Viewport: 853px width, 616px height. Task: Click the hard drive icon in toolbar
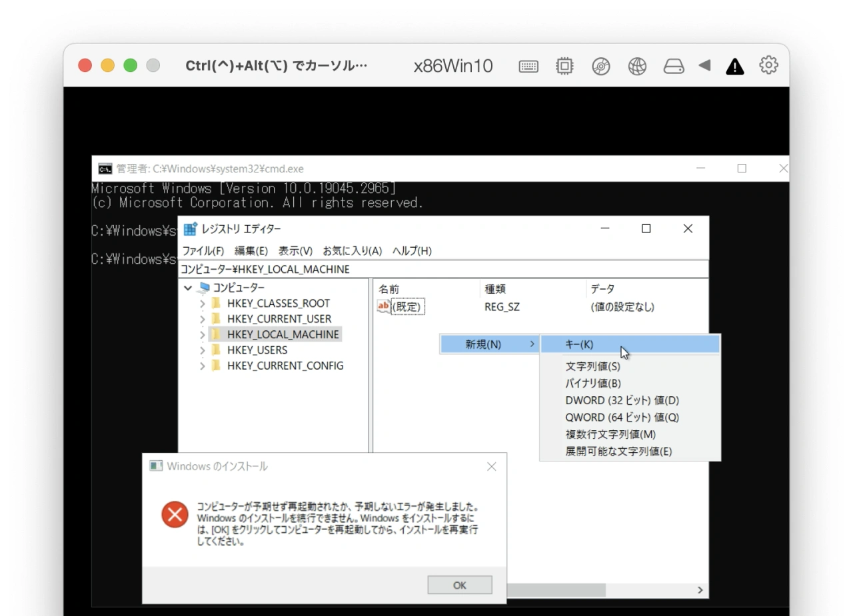[x=674, y=66]
